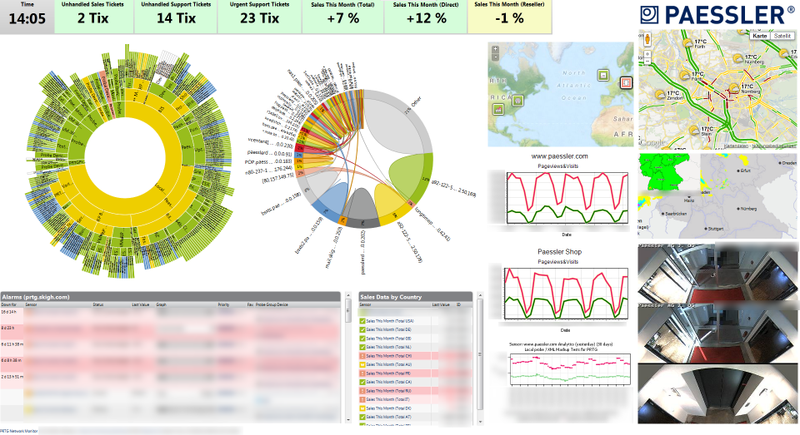The image size is (800, 435).
Task: Open the middle webcam entrance image
Action: [x=717, y=332]
